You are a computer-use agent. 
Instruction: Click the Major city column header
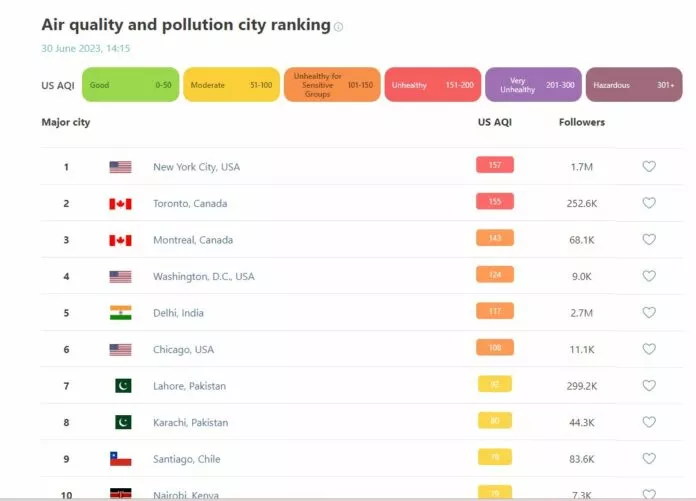tap(65, 122)
